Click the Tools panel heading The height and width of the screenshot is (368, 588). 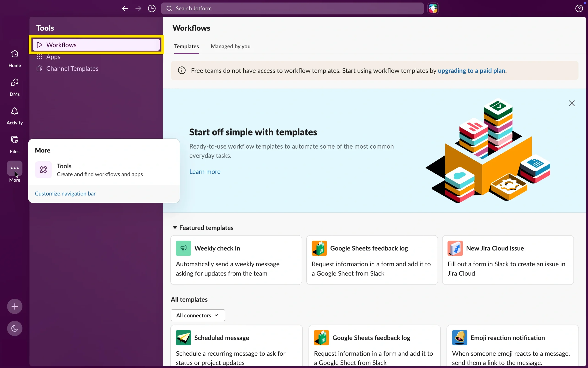point(45,28)
